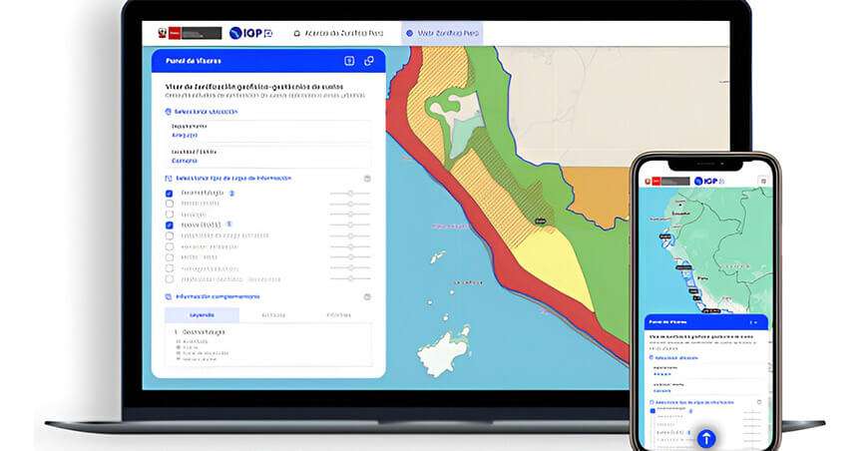Uncheck the first checked layer checkbox in the laptop panel

[170, 194]
